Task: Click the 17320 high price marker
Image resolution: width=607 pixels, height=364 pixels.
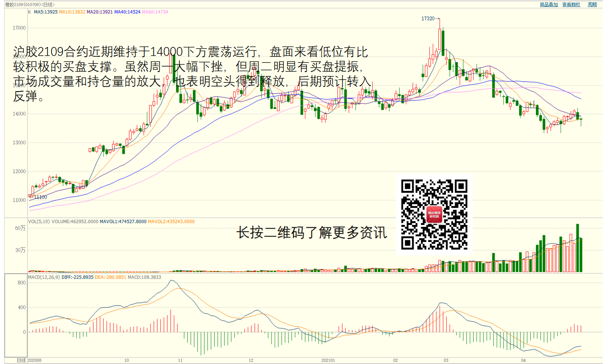Action: 428,19
